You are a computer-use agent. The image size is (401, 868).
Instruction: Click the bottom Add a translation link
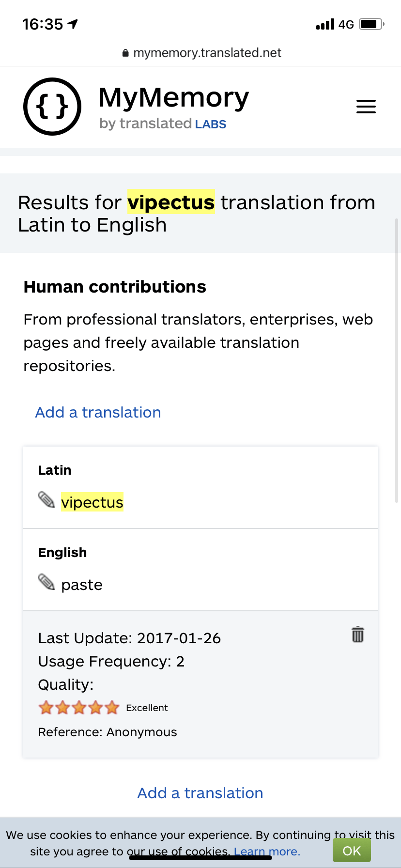(200, 793)
